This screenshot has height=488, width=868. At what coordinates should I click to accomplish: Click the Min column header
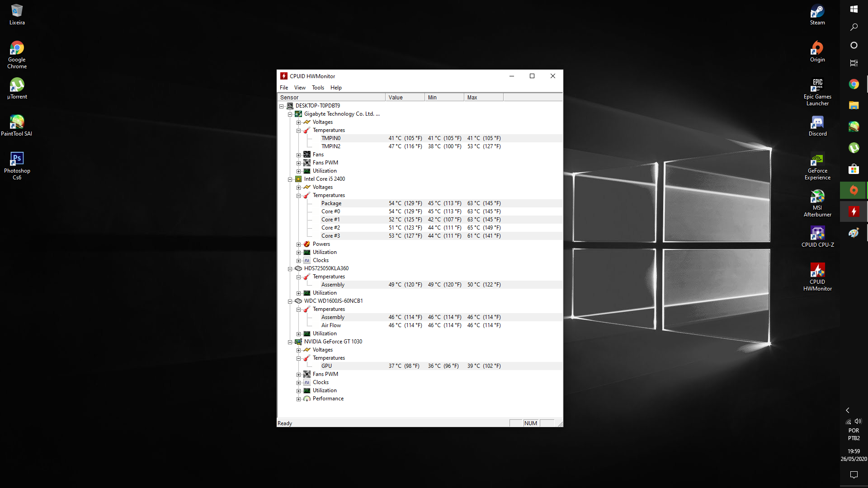tap(444, 97)
